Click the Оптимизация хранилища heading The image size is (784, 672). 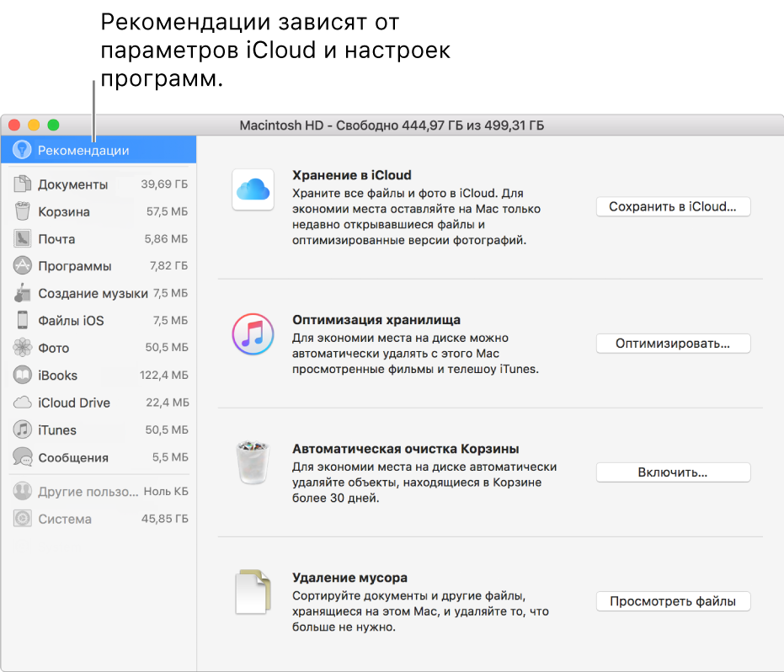pyautogui.click(x=376, y=319)
